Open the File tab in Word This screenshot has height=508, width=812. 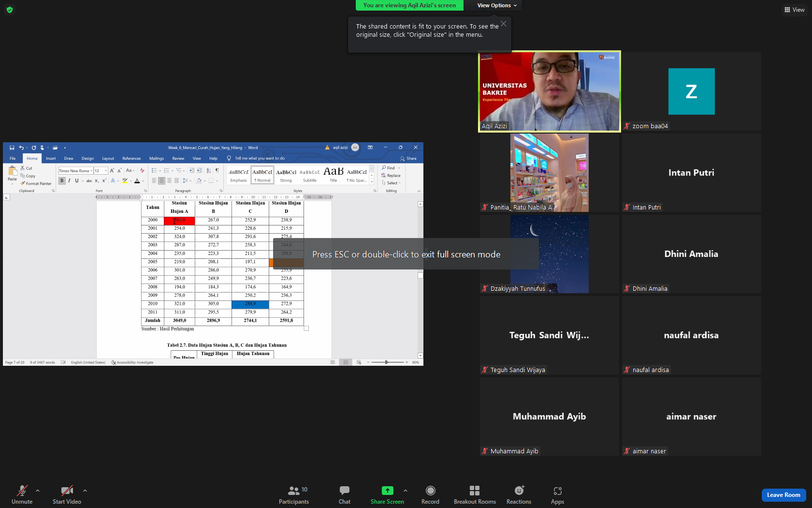[x=13, y=159]
